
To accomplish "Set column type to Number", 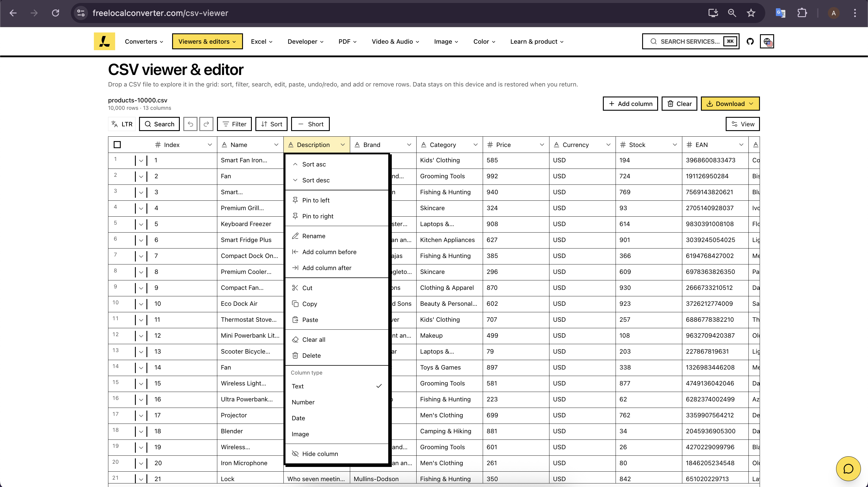I will click(x=303, y=402).
